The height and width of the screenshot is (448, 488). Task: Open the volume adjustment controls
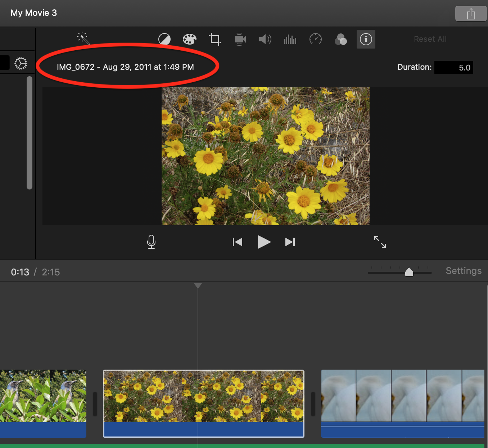click(265, 39)
